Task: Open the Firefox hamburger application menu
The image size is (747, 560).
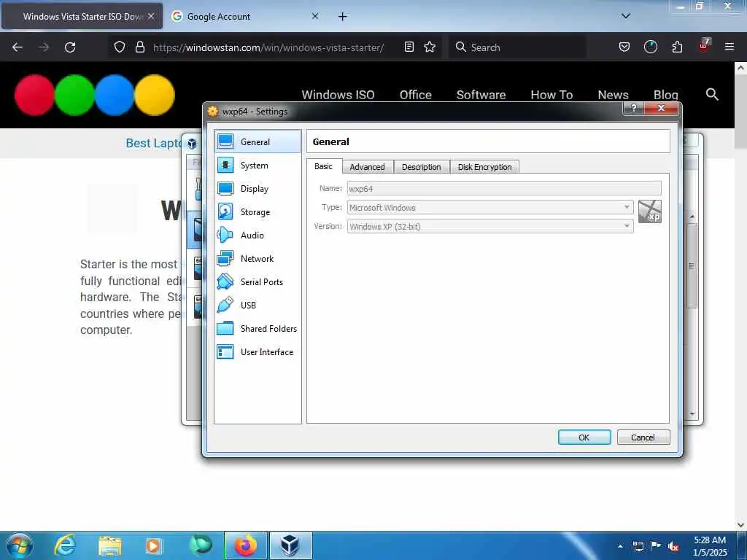Action: (729, 47)
